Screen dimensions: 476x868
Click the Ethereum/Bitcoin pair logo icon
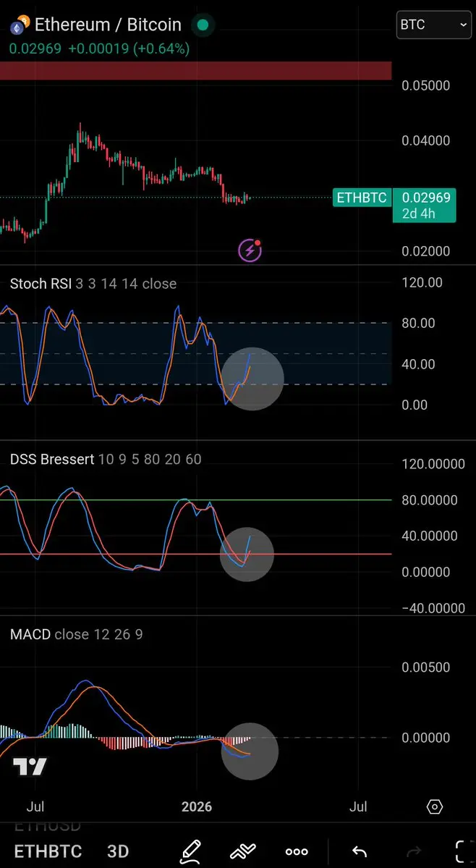tap(20, 26)
